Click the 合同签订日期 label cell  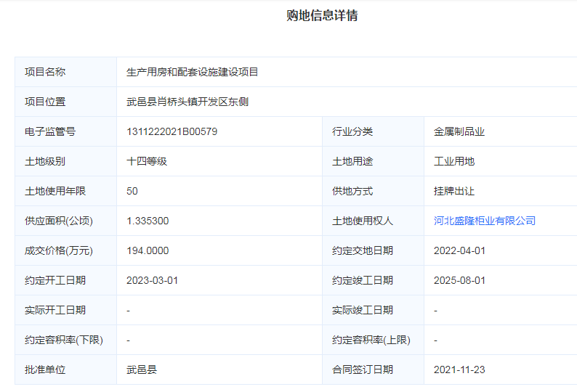pyautogui.click(x=362, y=369)
